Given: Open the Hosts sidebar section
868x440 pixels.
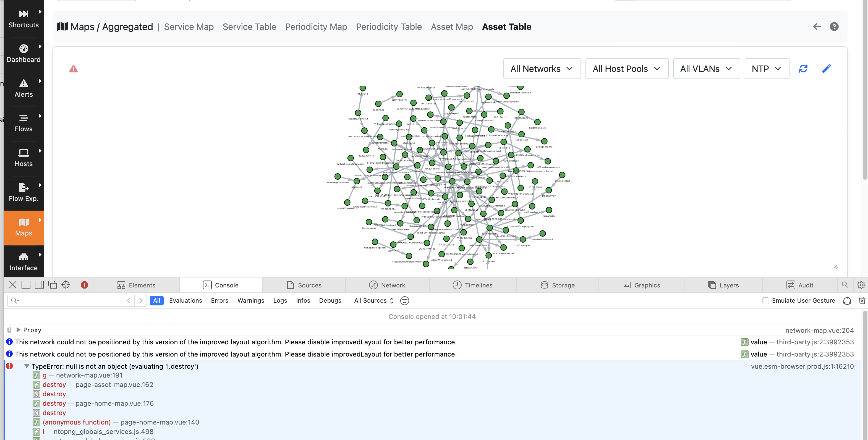Looking at the screenshot, I should 23,158.
